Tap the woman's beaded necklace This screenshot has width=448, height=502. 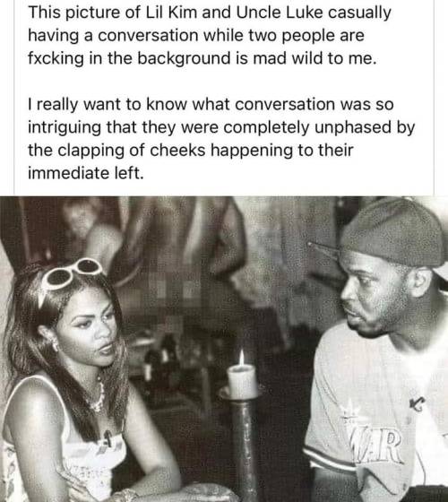[99, 397]
